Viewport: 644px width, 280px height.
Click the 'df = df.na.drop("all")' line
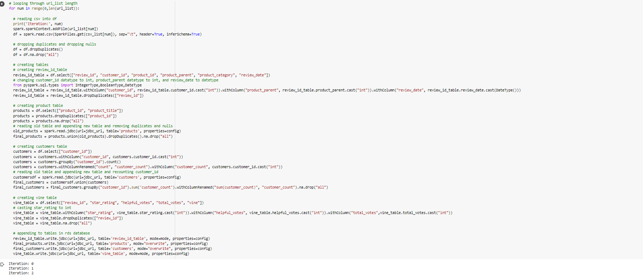click(36, 55)
